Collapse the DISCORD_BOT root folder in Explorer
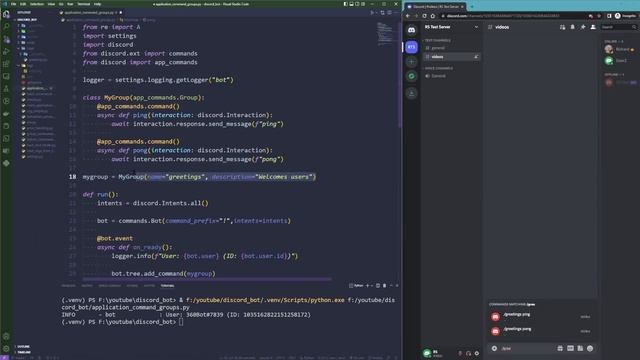The width and height of the screenshot is (640, 360). (x=27, y=20)
